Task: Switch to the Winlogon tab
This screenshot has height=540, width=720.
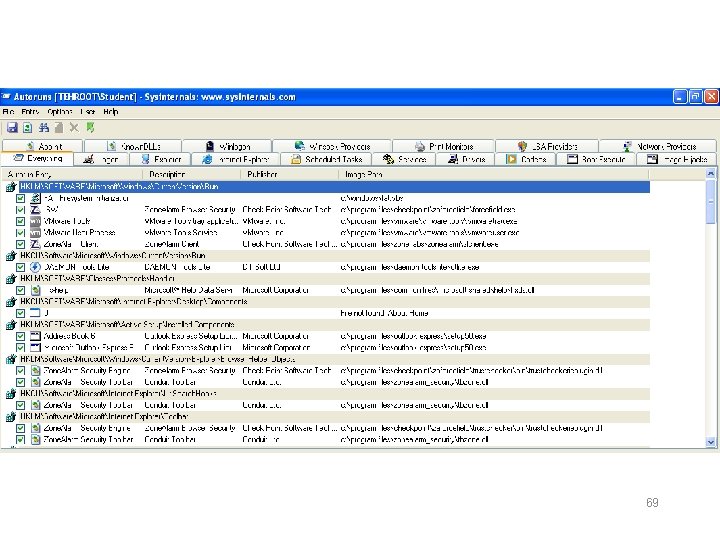Action: [x=227, y=146]
